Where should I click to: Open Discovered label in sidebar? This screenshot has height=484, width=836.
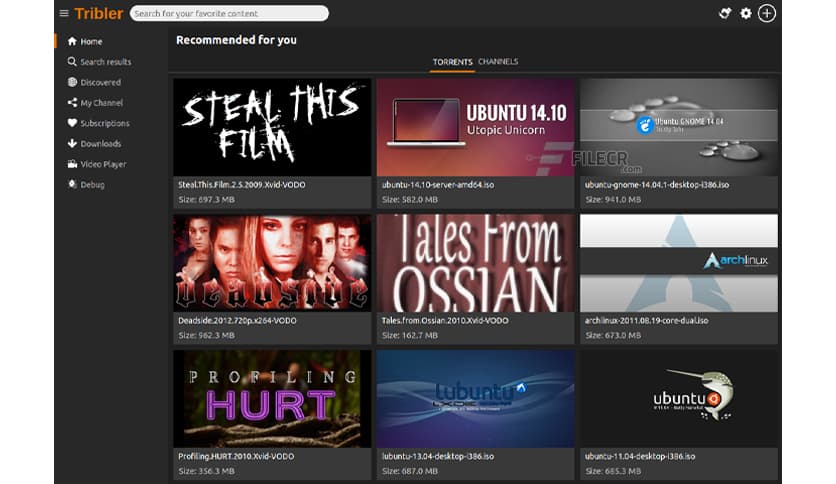100,83
